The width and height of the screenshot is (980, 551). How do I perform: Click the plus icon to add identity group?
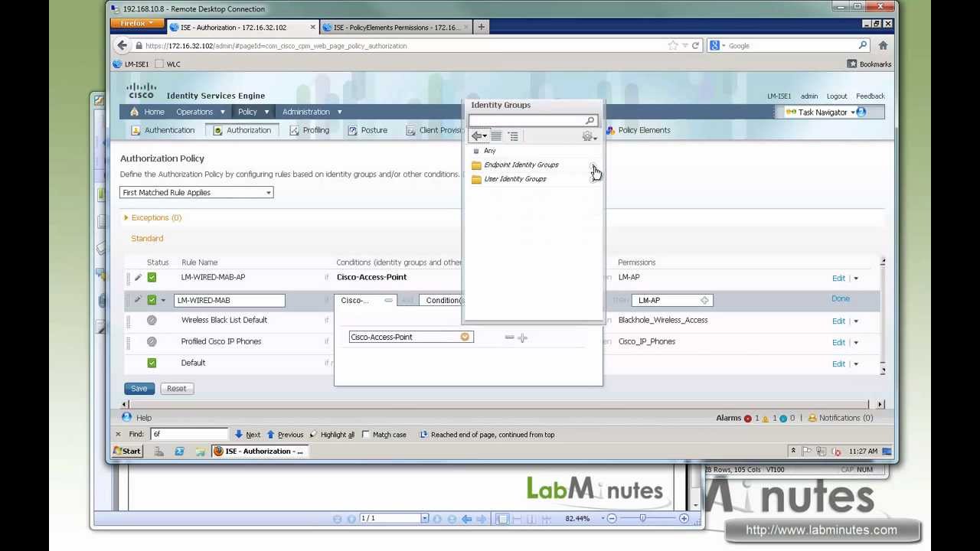pos(522,337)
